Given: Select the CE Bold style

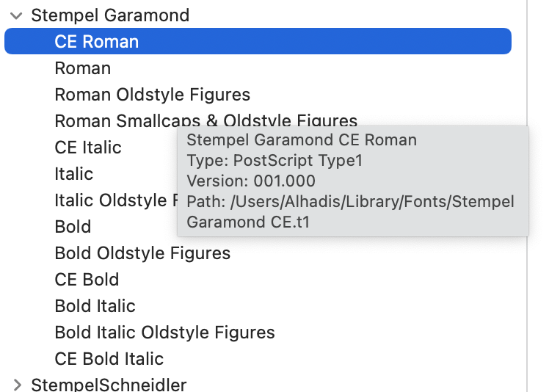Looking at the screenshot, I should coord(87,280).
